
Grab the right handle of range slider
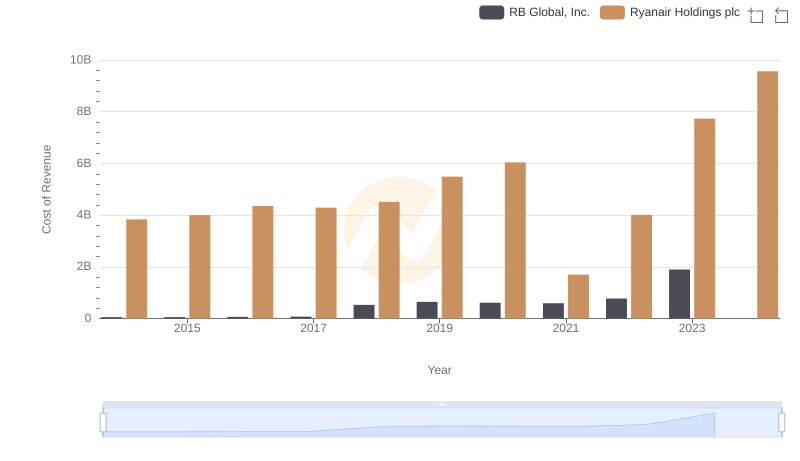(x=782, y=423)
